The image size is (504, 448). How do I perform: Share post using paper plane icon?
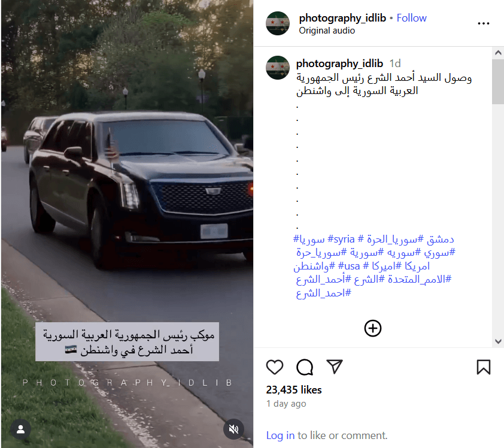334,367
